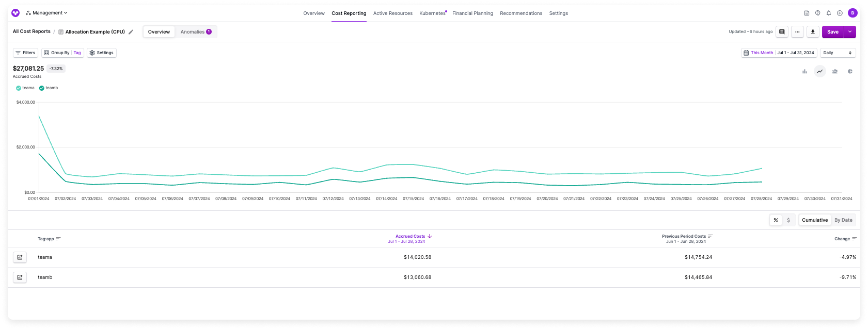Click the 07/15/2024 axis date label
868x330 pixels.
(x=413, y=199)
